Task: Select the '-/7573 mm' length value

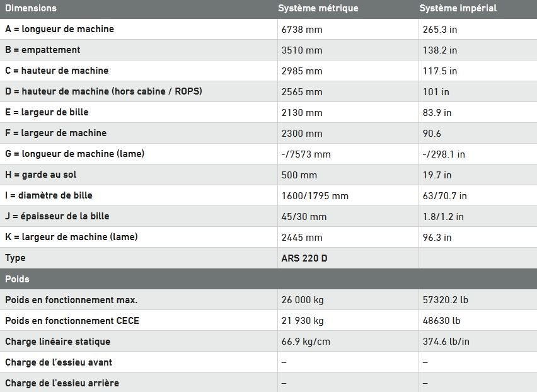Action: 306,154
